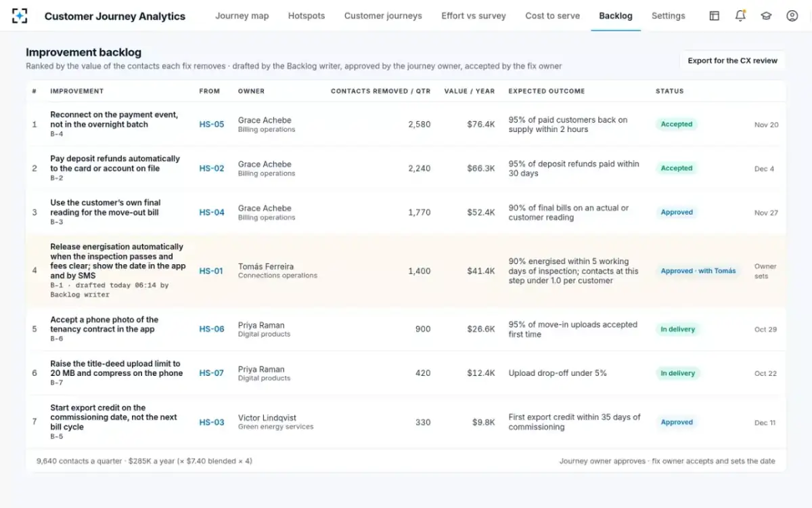Viewport: 812px width, 508px height.
Task: Click Export for the CX review button
Action: pos(733,60)
